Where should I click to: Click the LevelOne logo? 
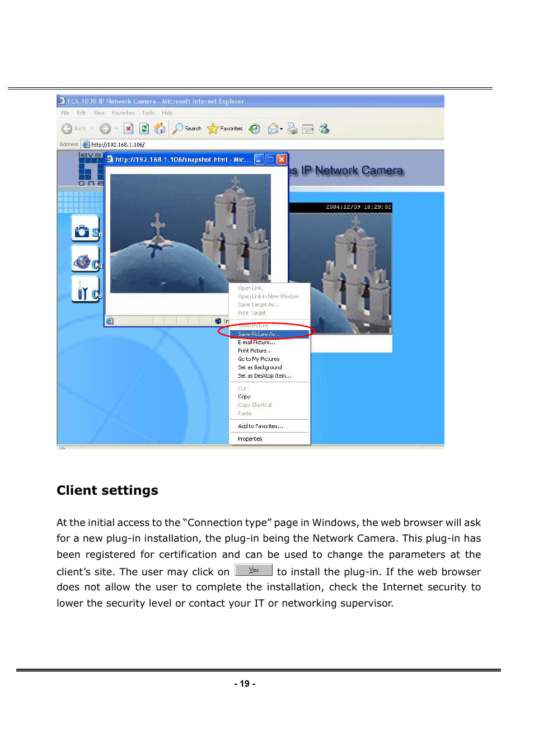(91, 168)
